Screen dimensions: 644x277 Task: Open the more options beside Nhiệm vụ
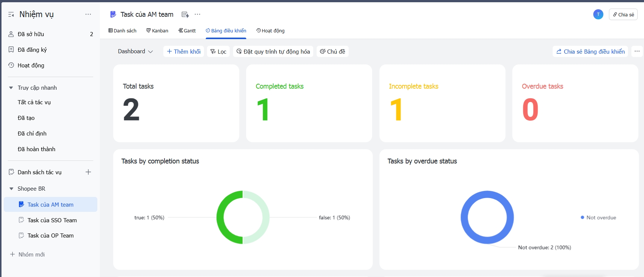[x=88, y=14]
